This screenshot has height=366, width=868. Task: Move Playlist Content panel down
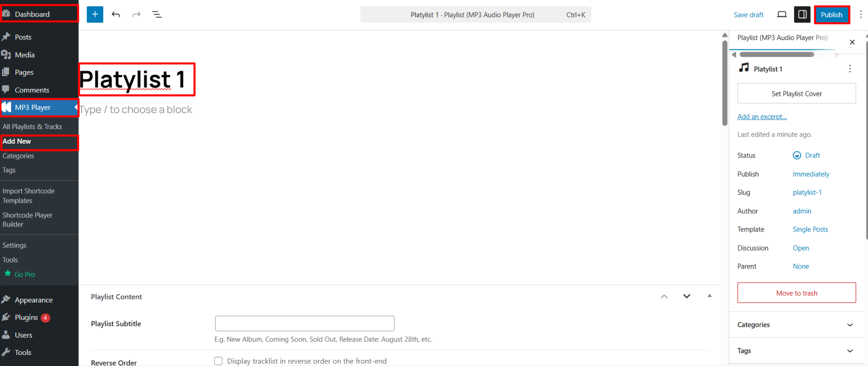(687, 296)
